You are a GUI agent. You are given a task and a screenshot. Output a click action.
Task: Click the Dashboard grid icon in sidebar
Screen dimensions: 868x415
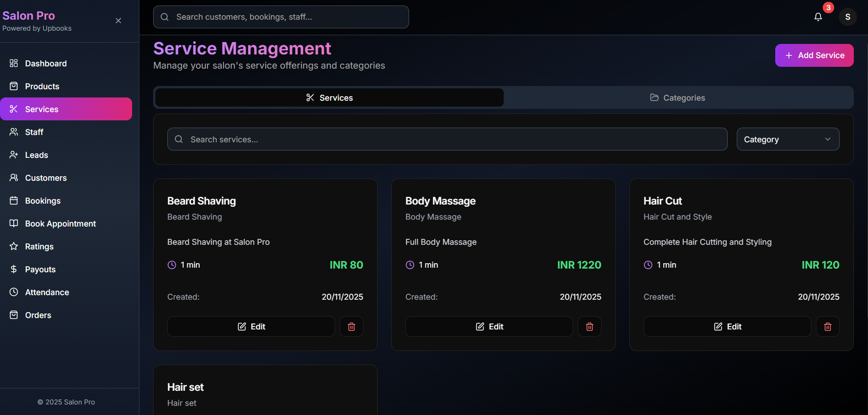pos(13,63)
